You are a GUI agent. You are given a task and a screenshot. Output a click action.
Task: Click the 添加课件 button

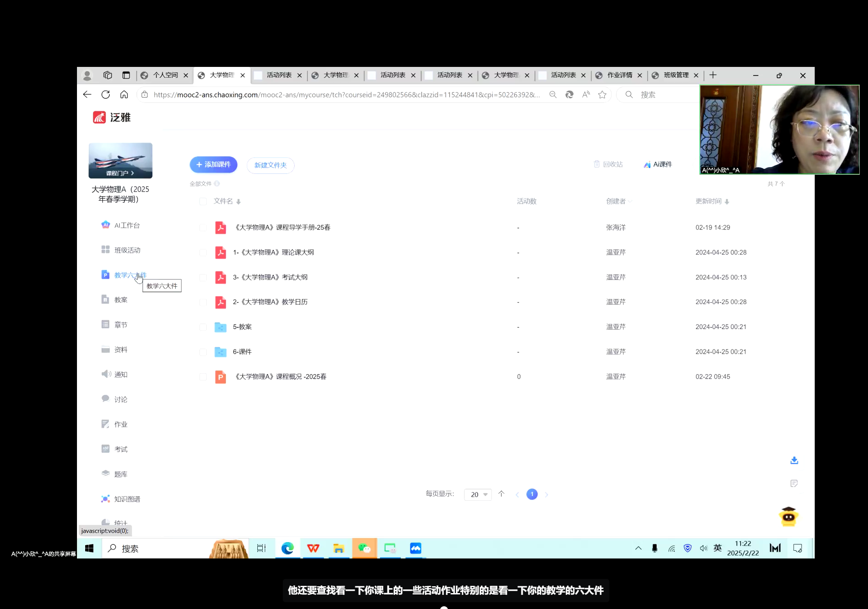coord(213,164)
